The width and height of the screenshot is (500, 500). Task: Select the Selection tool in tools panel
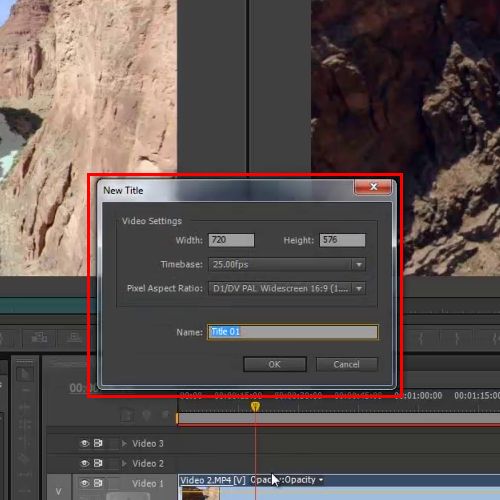click(25, 374)
